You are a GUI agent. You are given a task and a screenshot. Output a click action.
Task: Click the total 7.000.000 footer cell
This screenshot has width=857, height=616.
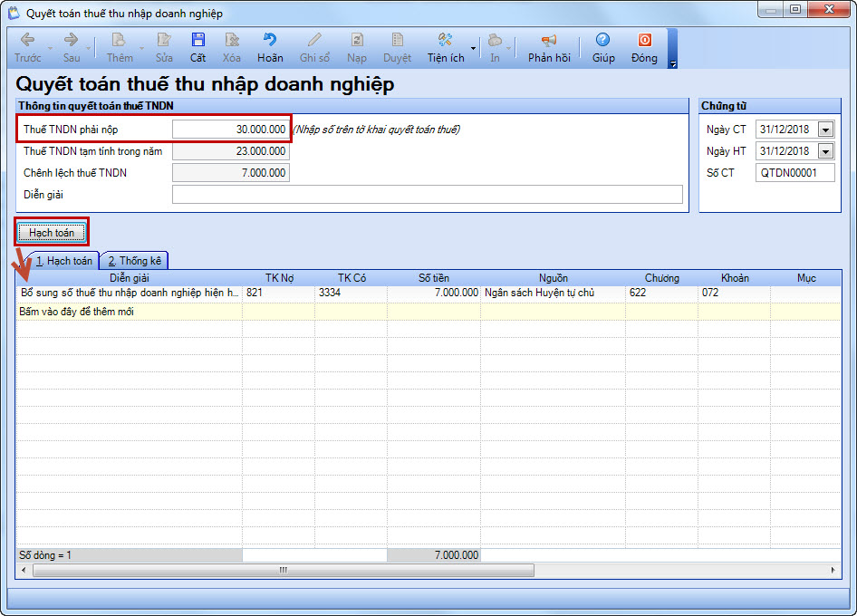point(434,555)
